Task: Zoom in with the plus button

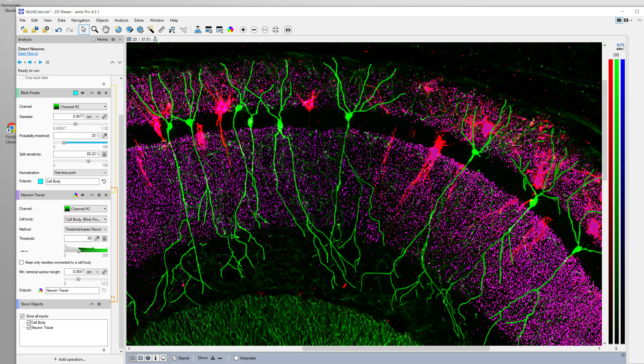Action: [243, 30]
